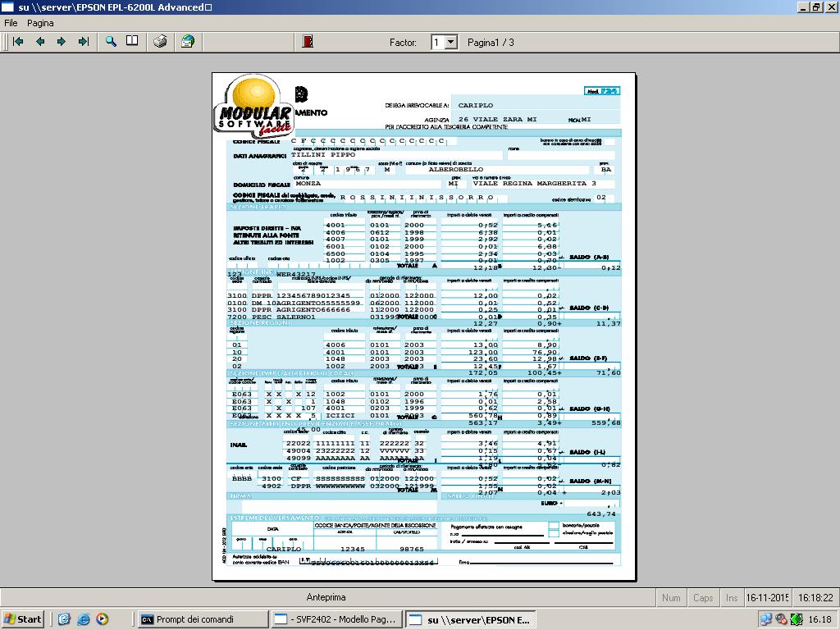Click the taskbar clock showing 16.18
The width and height of the screenshot is (840, 630).
[x=819, y=619]
